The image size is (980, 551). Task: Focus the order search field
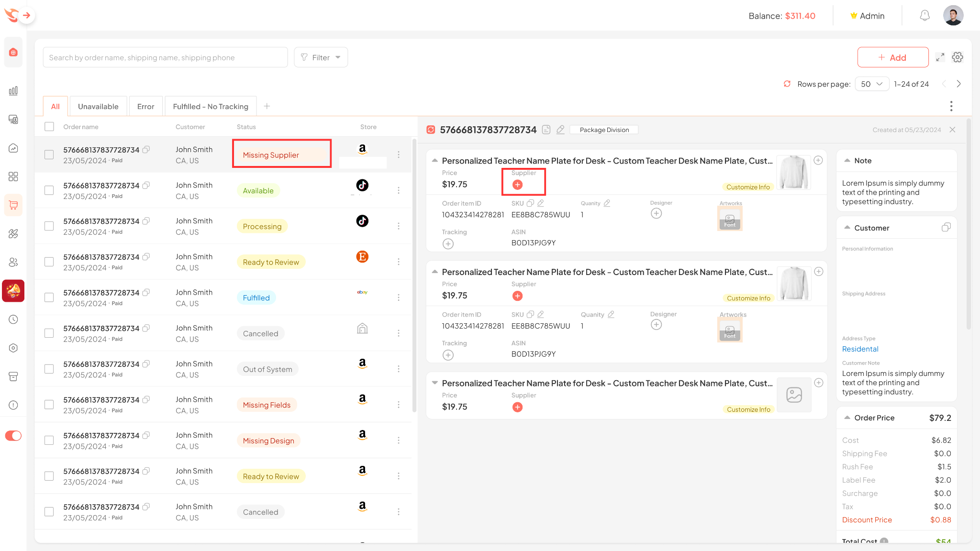165,57
